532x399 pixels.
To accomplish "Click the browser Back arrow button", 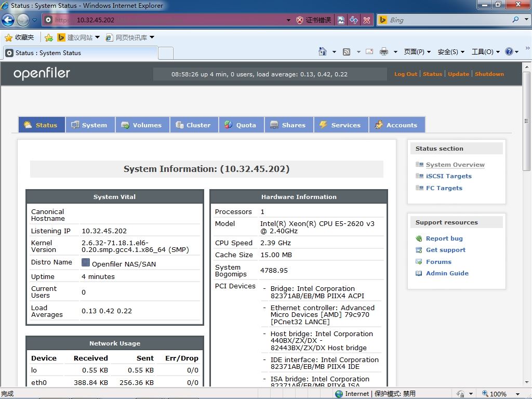I will coord(8,20).
